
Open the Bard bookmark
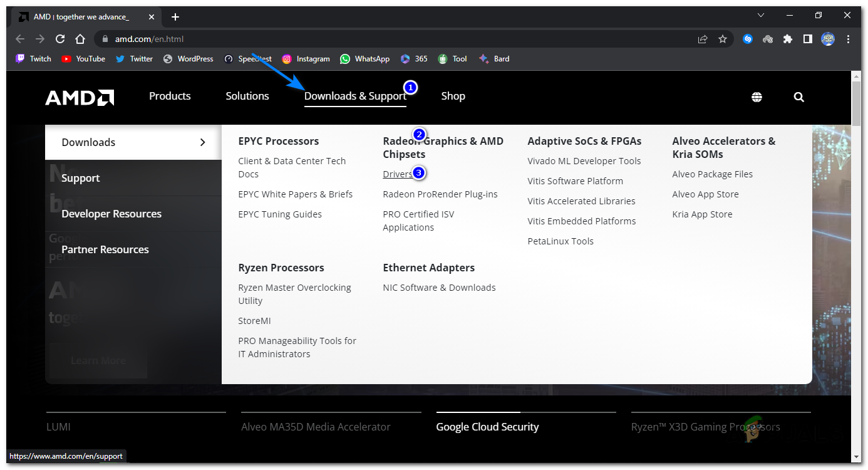tap(494, 58)
